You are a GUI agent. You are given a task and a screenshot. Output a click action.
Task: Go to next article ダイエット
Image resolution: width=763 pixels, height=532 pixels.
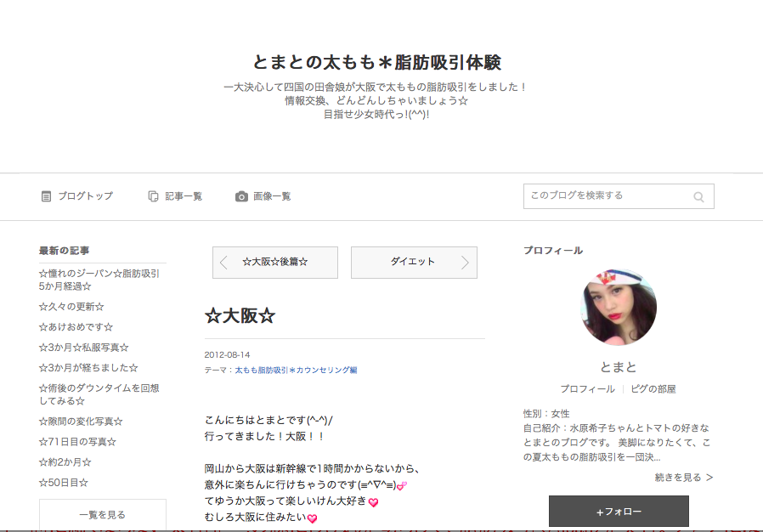click(x=413, y=263)
